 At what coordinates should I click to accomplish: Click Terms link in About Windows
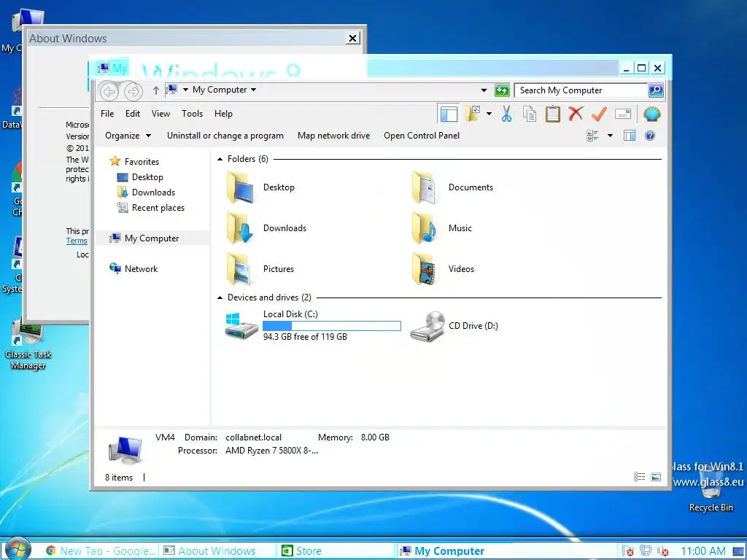(77, 241)
